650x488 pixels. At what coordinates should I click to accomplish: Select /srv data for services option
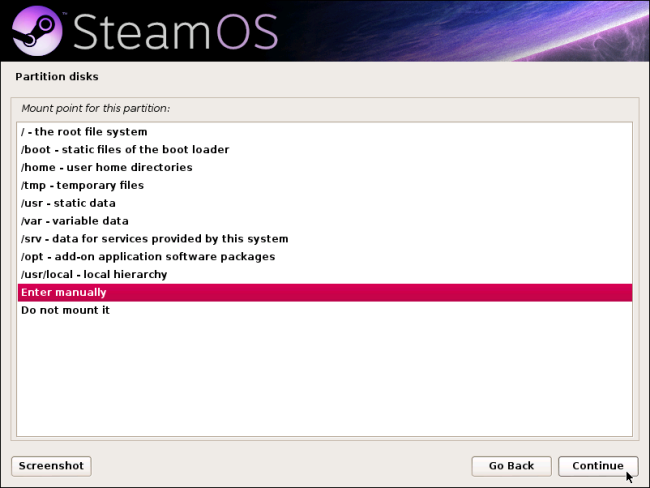(x=325, y=239)
